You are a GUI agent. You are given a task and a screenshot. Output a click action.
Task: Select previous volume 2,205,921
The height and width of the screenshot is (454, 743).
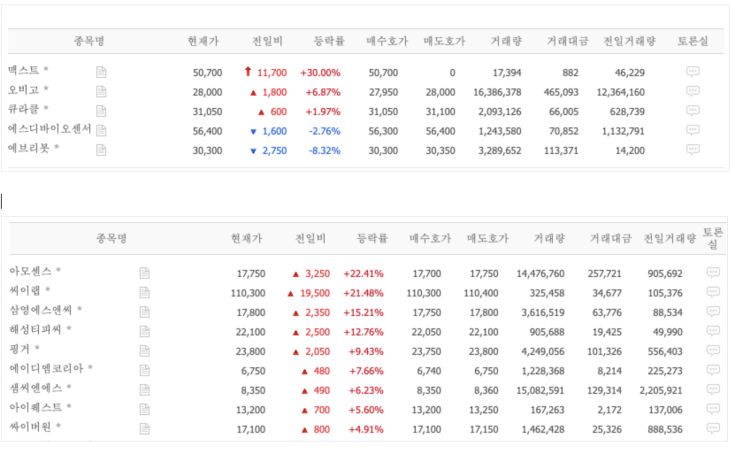(x=661, y=390)
